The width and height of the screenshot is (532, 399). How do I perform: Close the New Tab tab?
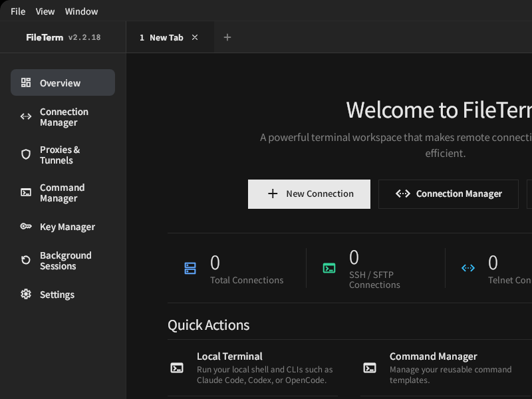click(x=195, y=37)
